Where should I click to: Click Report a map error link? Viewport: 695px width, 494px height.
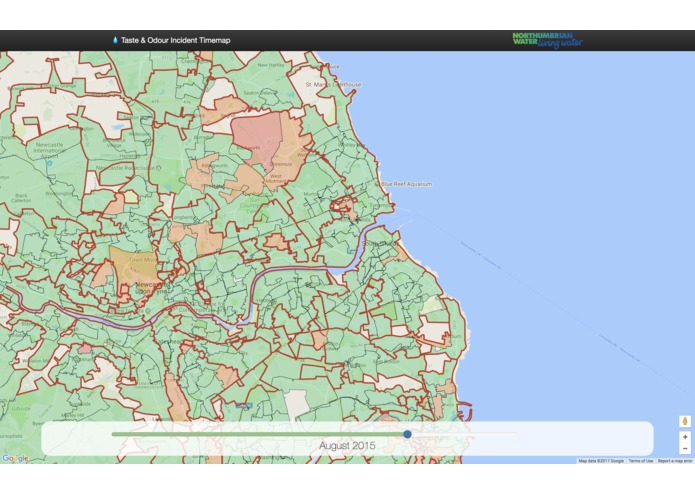(675, 461)
